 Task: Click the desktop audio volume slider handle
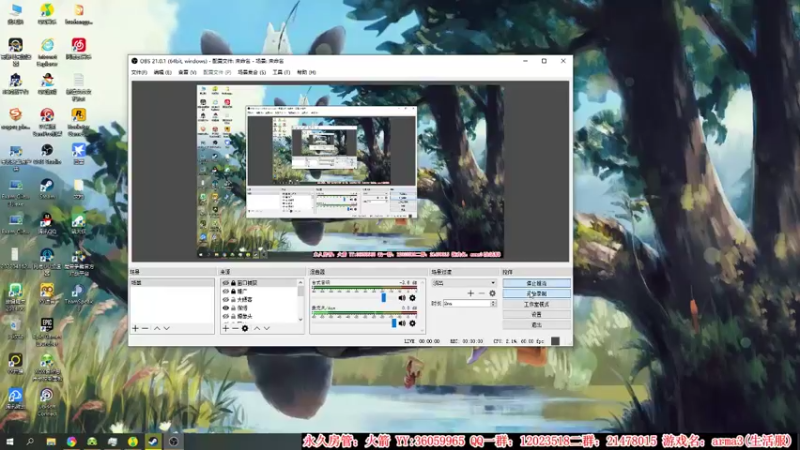point(384,297)
